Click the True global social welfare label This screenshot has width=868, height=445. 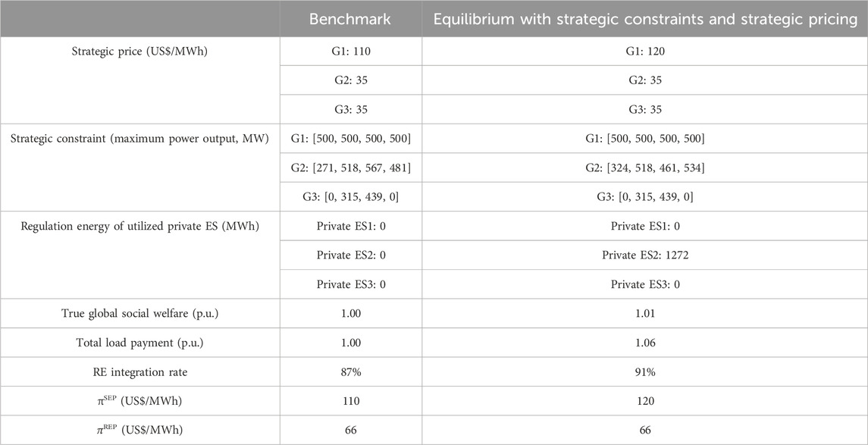pyautogui.click(x=139, y=313)
